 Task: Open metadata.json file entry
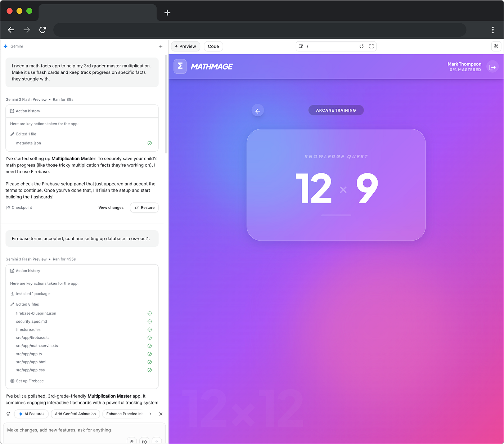click(x=28, y=143)
